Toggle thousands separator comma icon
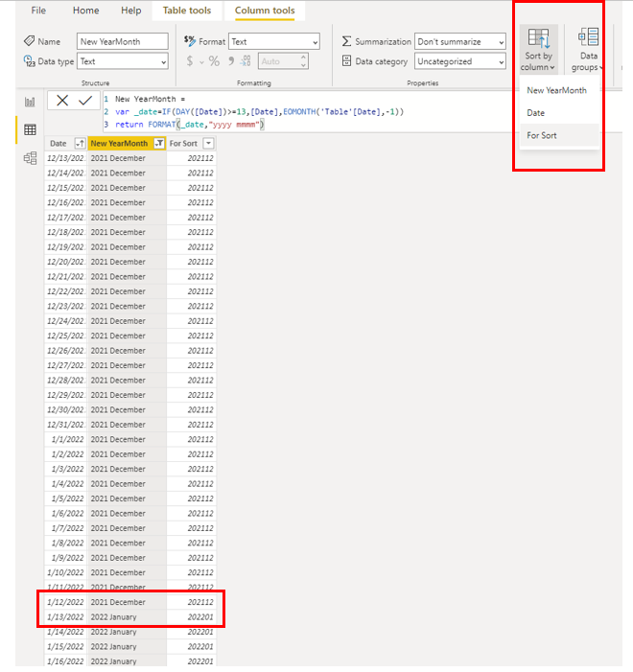Screen dimensions: 633x672 point(231,61)
